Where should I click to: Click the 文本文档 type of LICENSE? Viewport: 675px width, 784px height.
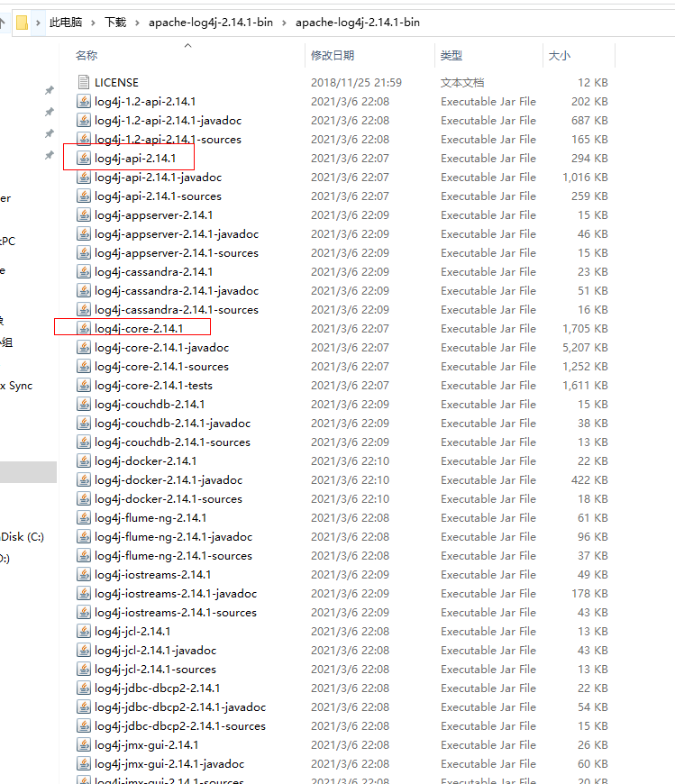462,83
